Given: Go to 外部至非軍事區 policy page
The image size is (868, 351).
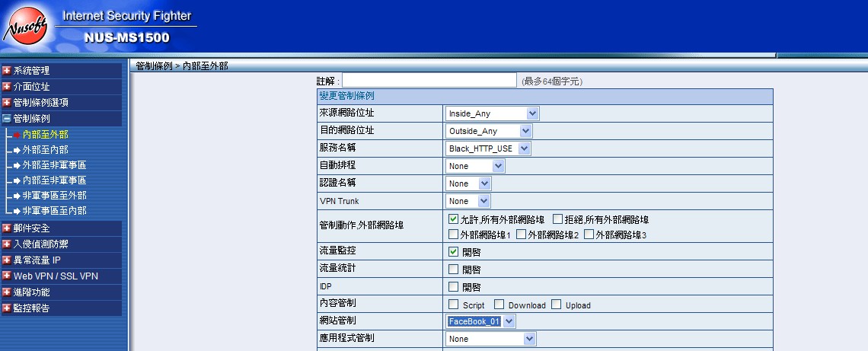Looking at the screenshot, I should pos(54,165).
